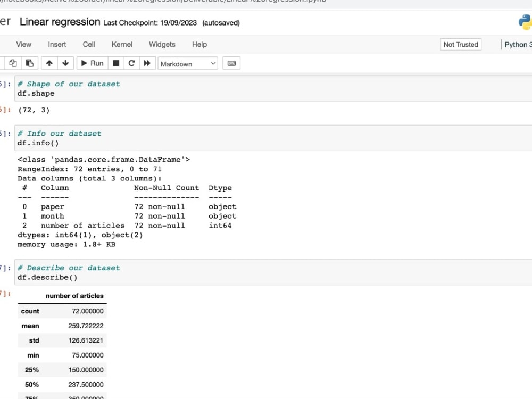The height and width of the screenshot is (399, 532).
Task: Select the df.describe() code cell
Action: point(273,272)
